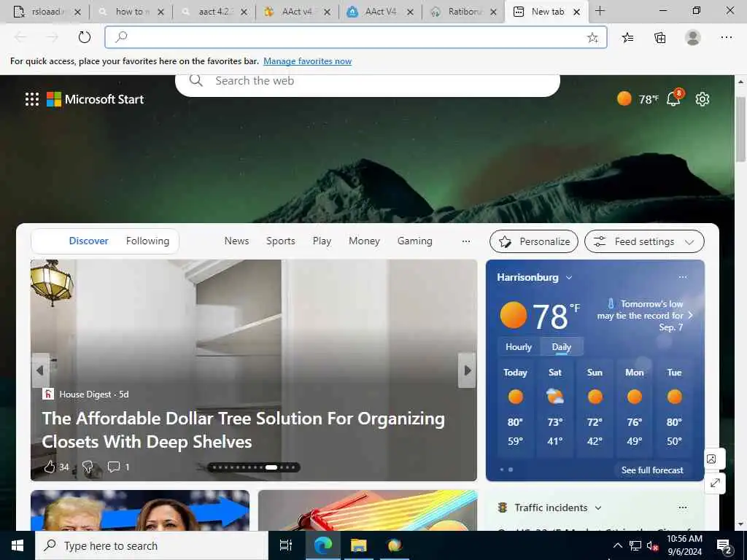The image size is (747, 560).
Task: Open the Play category
Action: 322,241
